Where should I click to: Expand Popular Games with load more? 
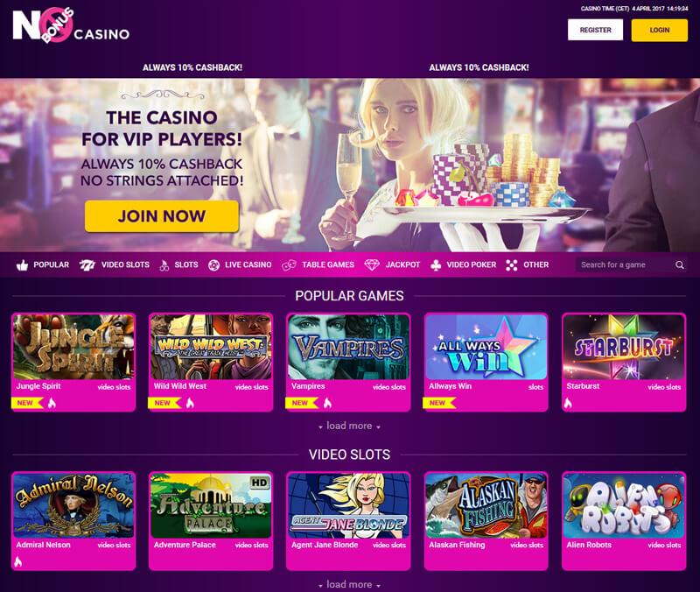(x=349, y=426)
